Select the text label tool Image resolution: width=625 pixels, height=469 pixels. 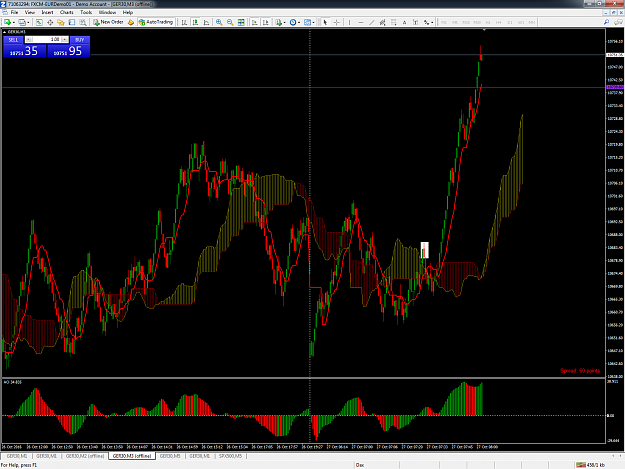415,22
